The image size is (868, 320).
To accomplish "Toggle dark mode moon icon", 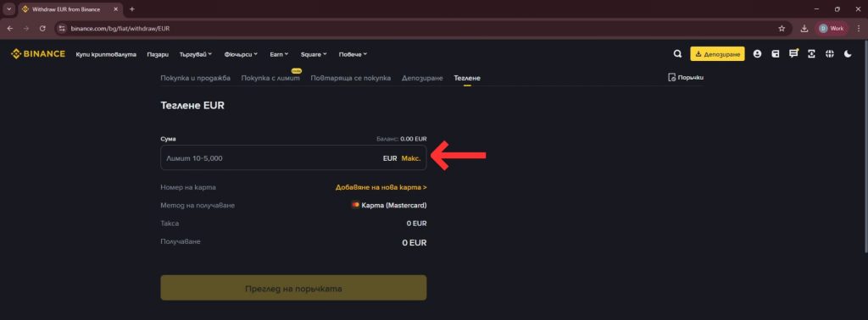I will click(x=848, y=54).
